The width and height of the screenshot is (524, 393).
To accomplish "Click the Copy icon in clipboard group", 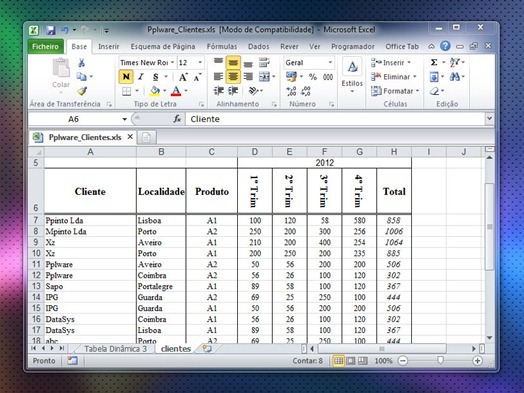I will [x=81, y=77].
